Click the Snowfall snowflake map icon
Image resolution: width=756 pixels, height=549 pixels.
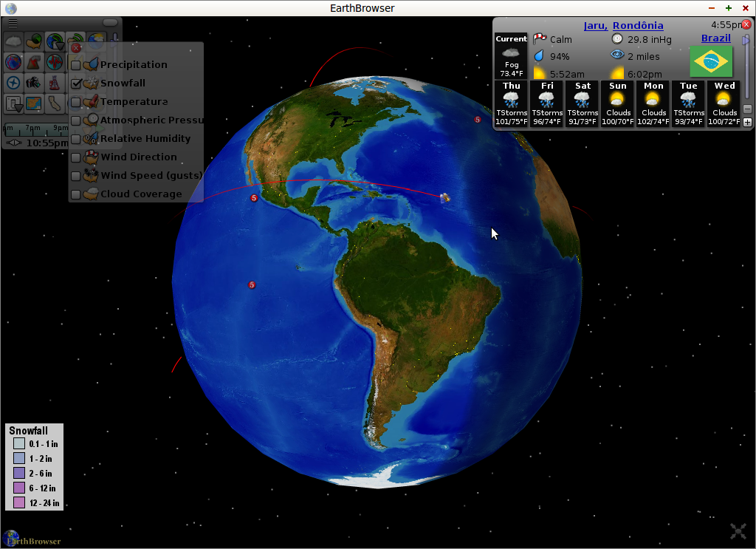tap(91, 83)
